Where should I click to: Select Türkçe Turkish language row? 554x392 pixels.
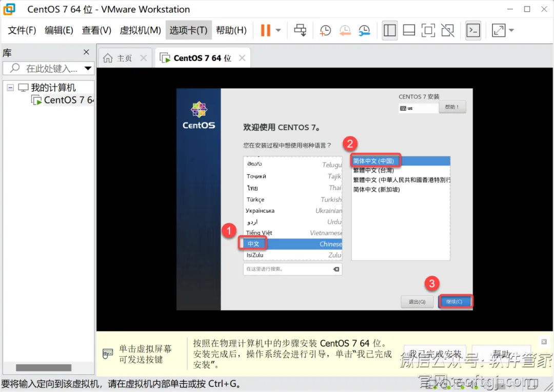(x=292, y=199)
